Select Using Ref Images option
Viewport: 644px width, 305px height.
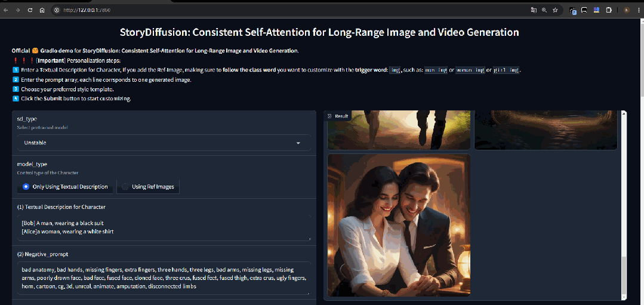(x=148, y=187)
